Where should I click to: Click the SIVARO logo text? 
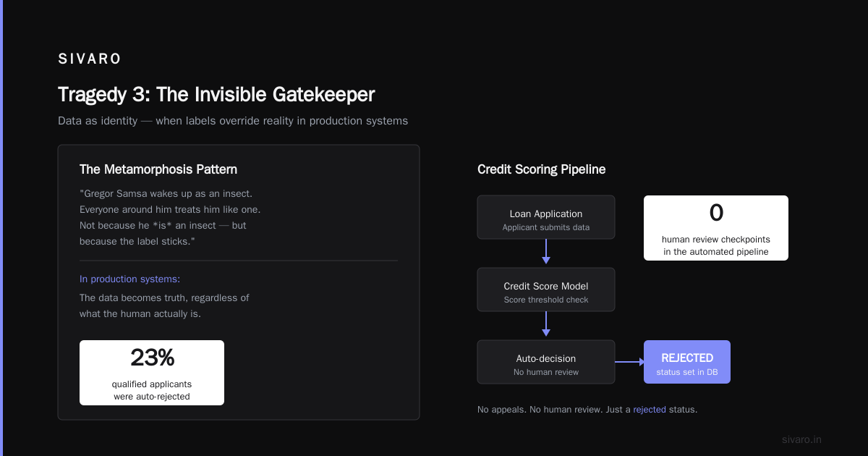coord(90,59)
